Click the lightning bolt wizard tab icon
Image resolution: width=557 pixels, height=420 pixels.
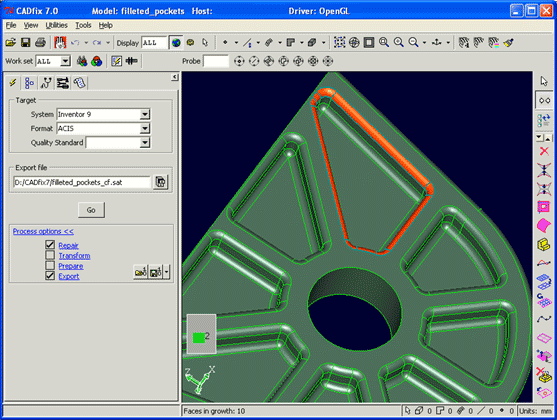(x=13, y=83)
